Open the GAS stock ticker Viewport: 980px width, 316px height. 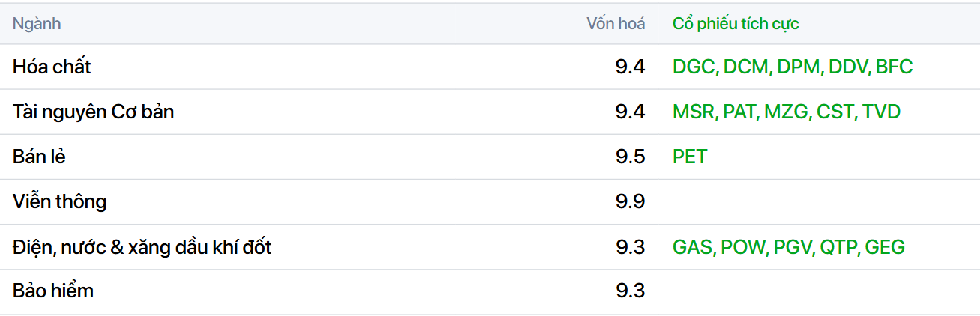pyautogui.click(x=693, y=246)
